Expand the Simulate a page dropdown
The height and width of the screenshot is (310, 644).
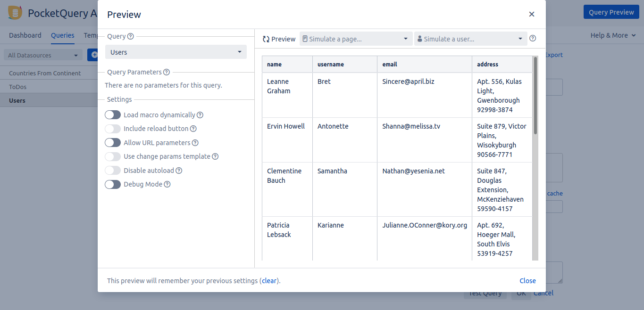[x=355, y=39]
